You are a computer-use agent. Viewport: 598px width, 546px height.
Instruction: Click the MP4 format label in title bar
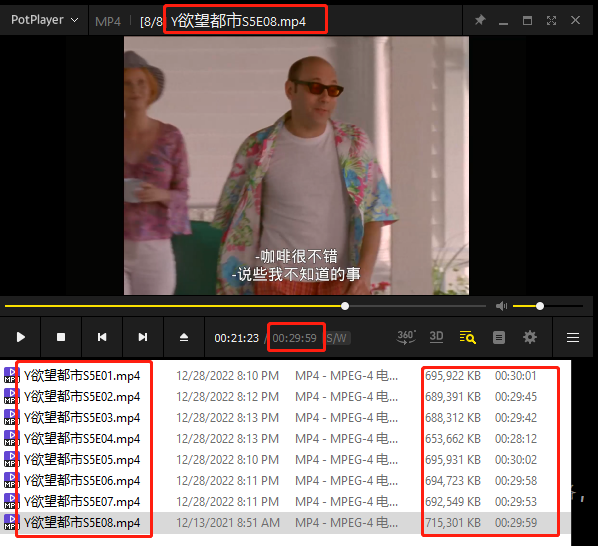pyautogui.click(x=108, y=21)
